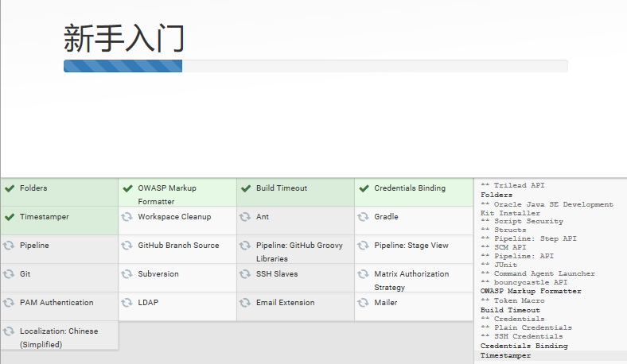627x364 pixels.
Task: Click the JUnit log line
Action: [x=499, y=265]
